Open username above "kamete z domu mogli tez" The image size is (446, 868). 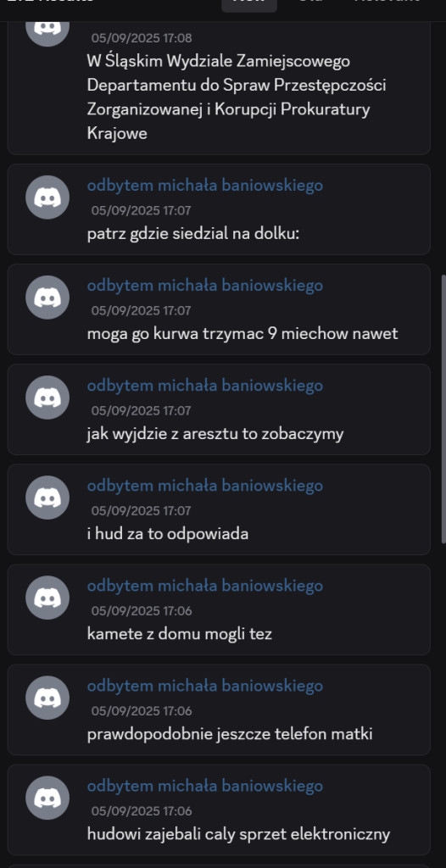pos(205,586)
